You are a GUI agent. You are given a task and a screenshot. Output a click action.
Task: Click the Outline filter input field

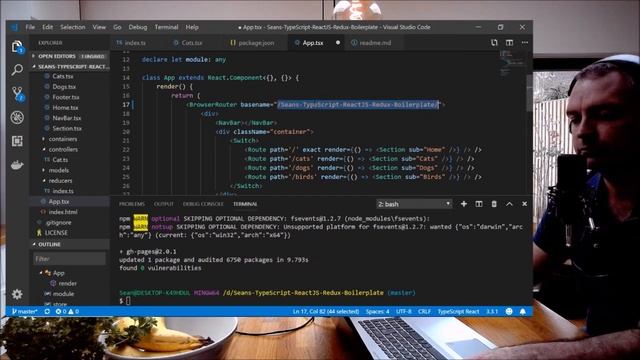69,259
